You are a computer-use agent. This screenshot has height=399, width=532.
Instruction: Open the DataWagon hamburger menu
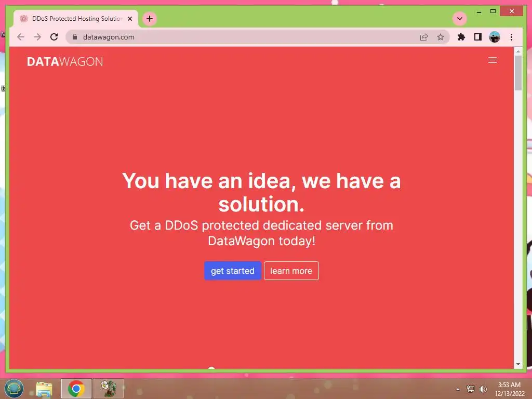(x=493, y=60)
